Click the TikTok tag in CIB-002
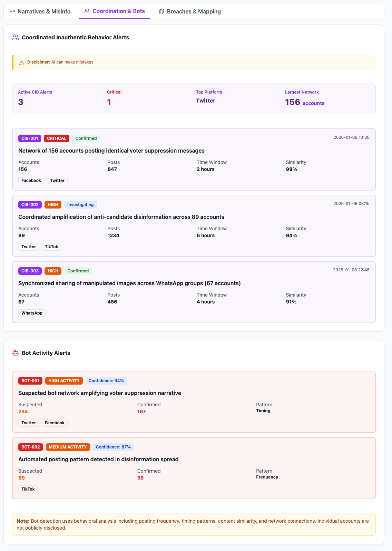Image resolution: width=392 pixels, height=551 pixels. tap(51, 247)
